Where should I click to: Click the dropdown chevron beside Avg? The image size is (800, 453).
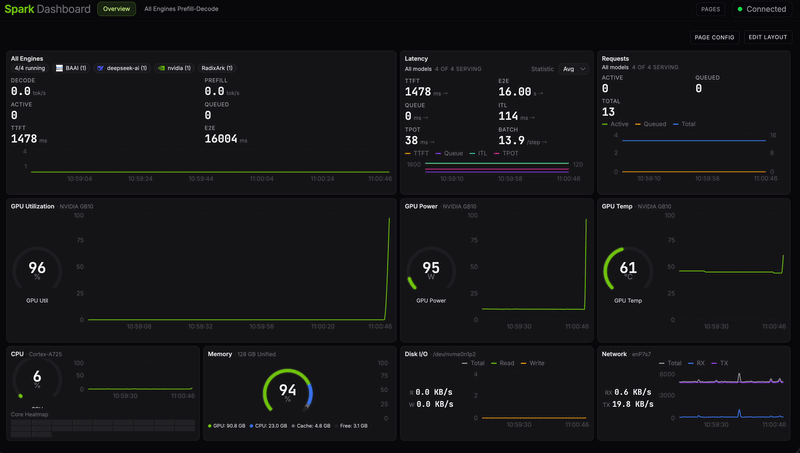click(582, 69)
